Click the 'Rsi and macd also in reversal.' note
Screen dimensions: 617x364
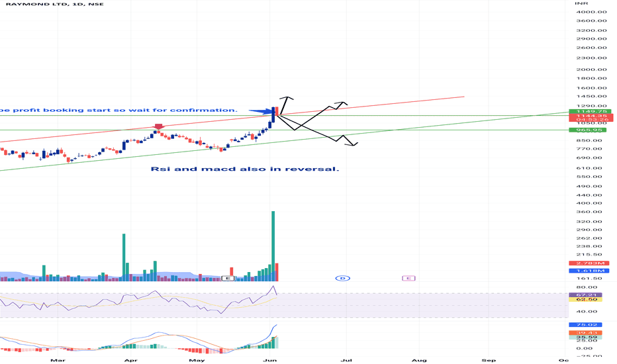coord(245,169)
